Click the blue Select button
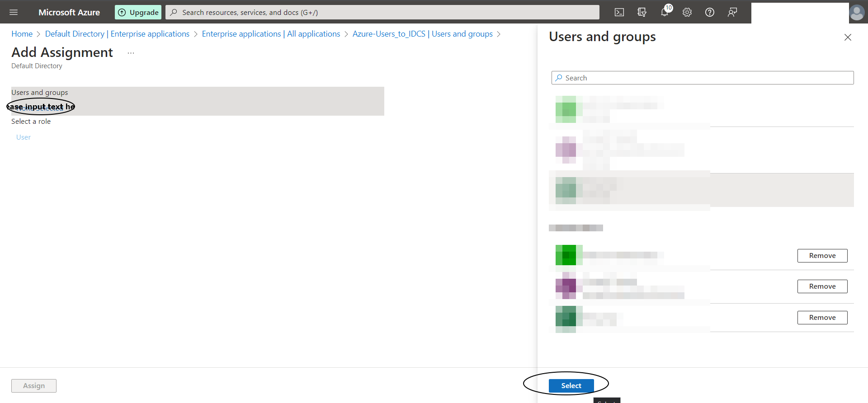Image resolution: width=868 pixels, height=403 pixels. click(571, 385)
